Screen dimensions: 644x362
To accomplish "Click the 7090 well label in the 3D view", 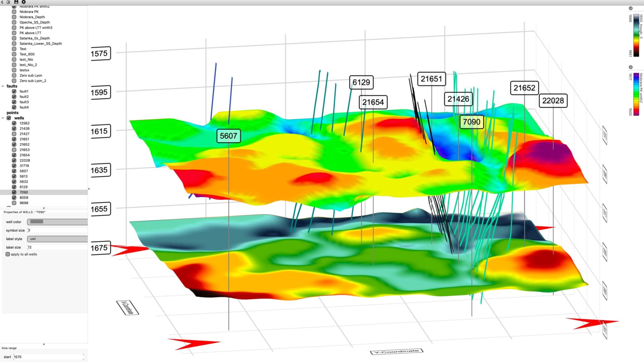I will click(472, 122).
